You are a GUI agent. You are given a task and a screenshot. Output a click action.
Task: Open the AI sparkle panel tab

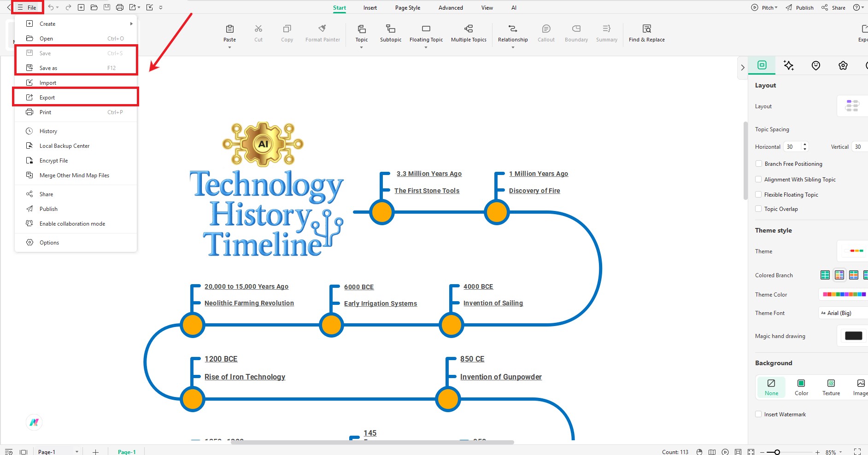tap(789, 65)
